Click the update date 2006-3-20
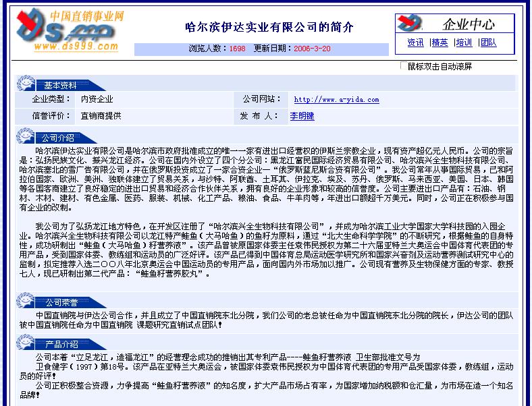The image size is (532, 406). (x=312, y=49)
